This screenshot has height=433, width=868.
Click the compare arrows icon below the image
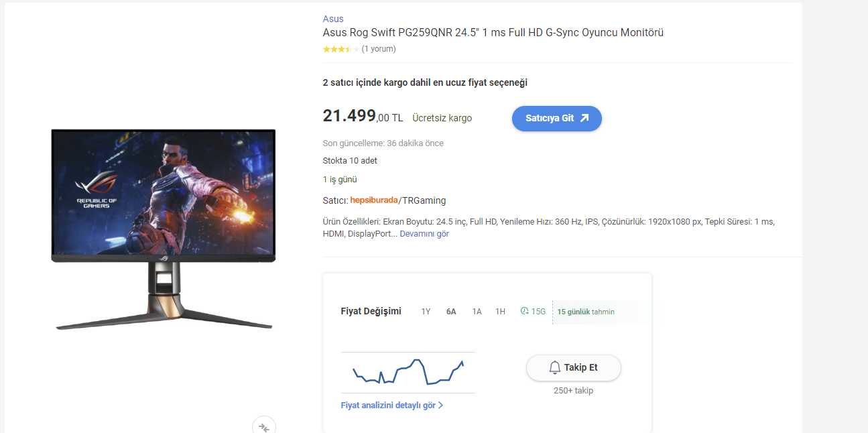click(x=264, y=427)
